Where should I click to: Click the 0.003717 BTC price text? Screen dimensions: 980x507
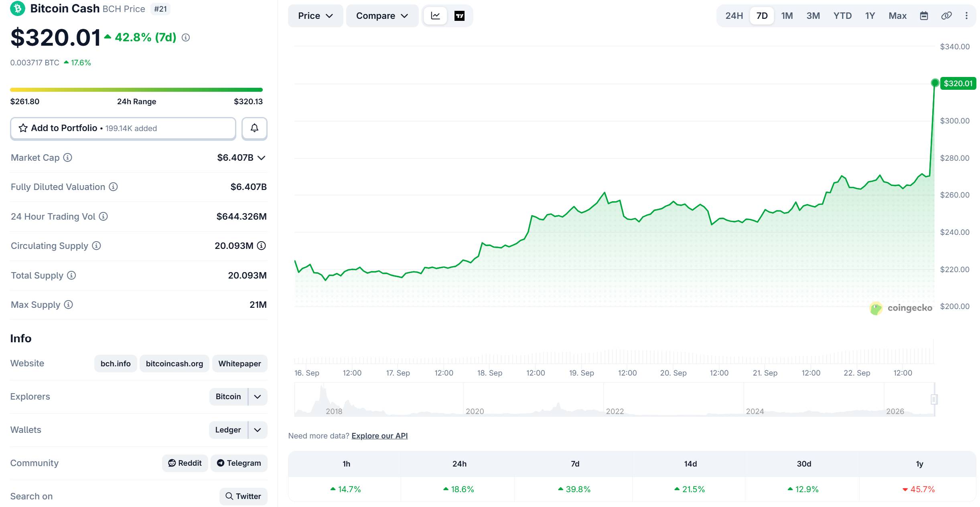[35, 63]
